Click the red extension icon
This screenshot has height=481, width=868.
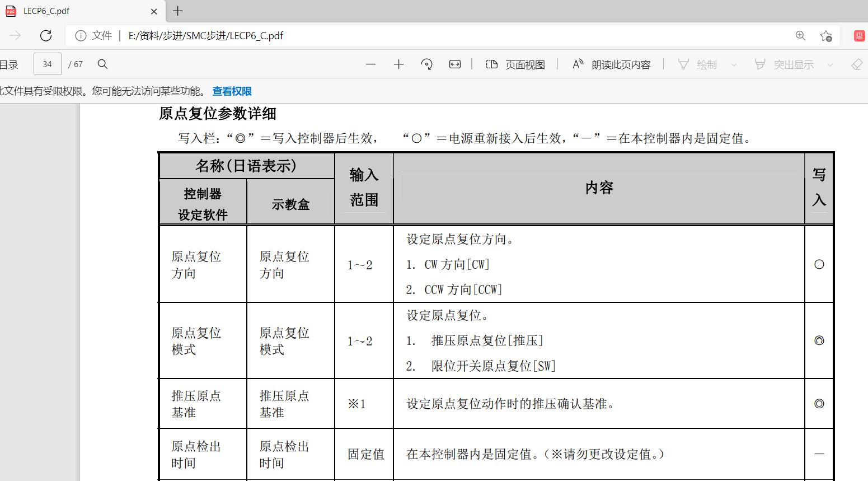859,36
